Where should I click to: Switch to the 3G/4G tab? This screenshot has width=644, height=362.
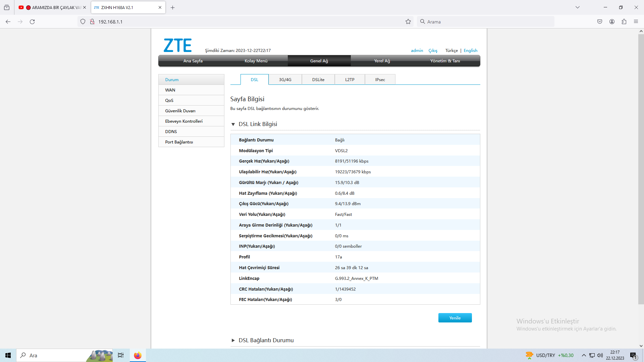tap(285, 80)
